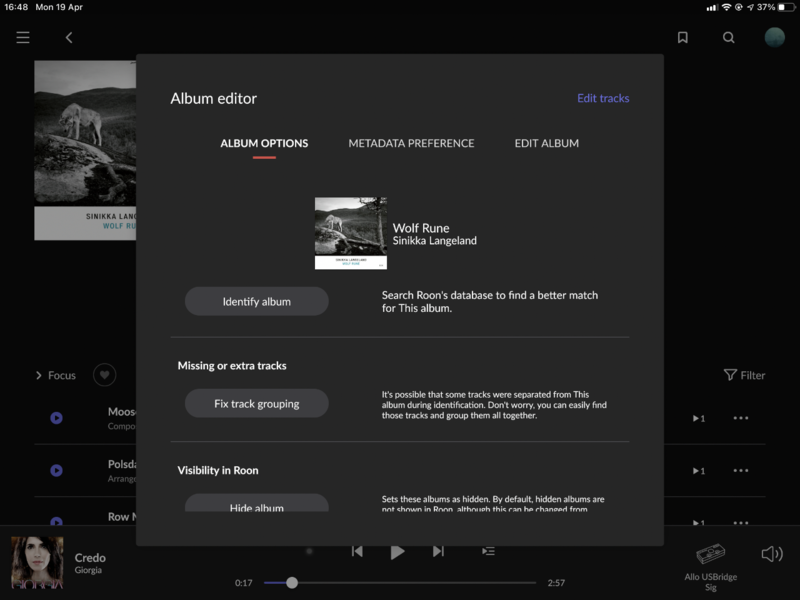Open the profile avatar in top right
Image resolution: width=800 pixels, height=600 pixels.
pyautogui.click(x=774, y=38)
